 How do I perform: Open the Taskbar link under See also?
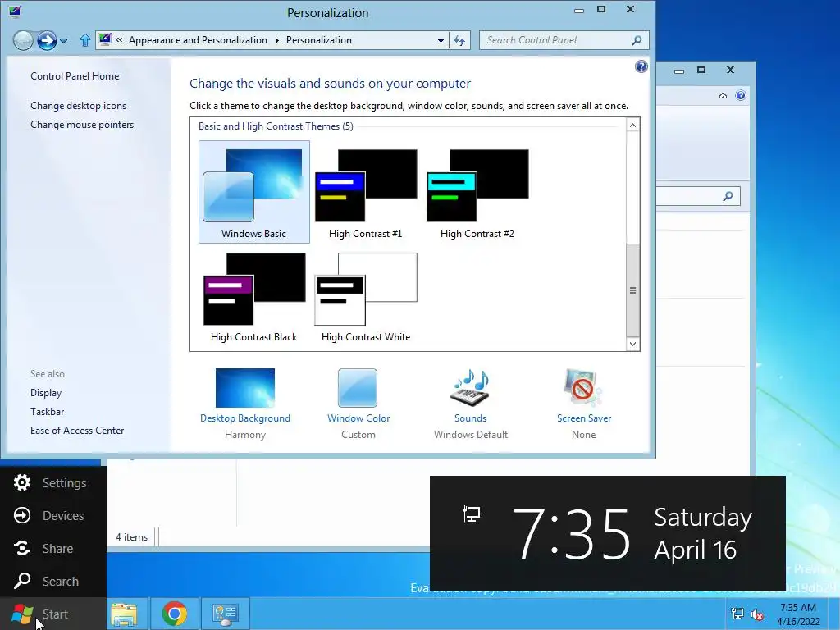tap(47, 412)
